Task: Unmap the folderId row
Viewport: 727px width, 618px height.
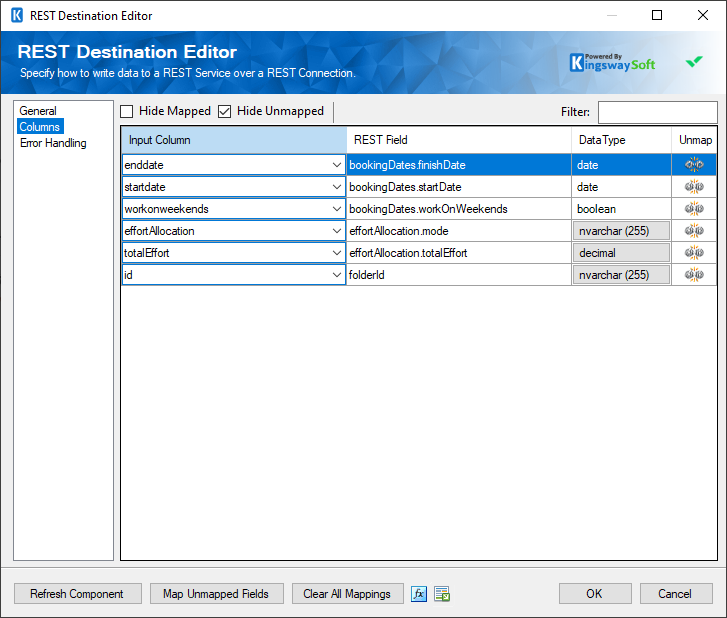Action: coord(694,274)
